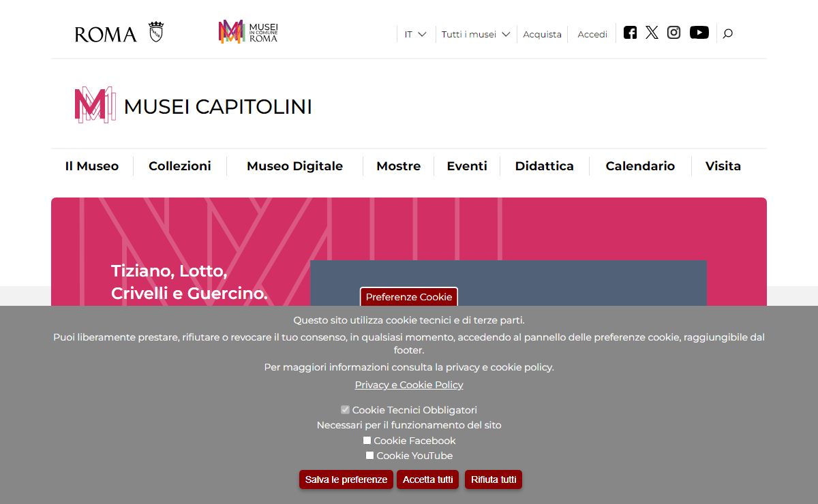Open the X (Twitter) social icon
The height and width of the screenshot is (504, 818).
[x=652, y=33]
